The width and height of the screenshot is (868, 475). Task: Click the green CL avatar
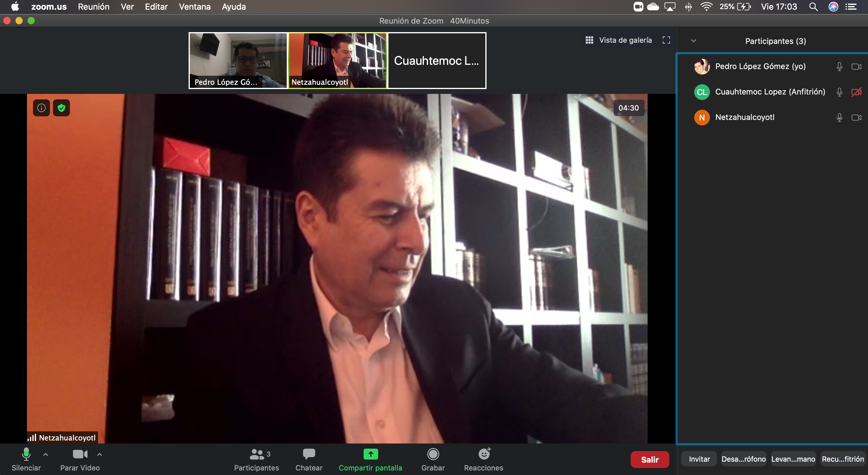[x=702, y=92]
